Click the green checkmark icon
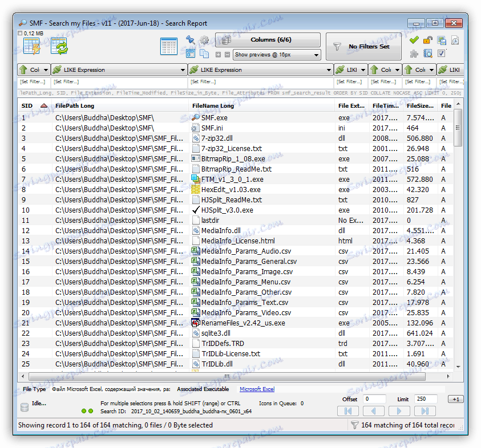The width and height of the screenshot is (481, 448). point(414,40)
